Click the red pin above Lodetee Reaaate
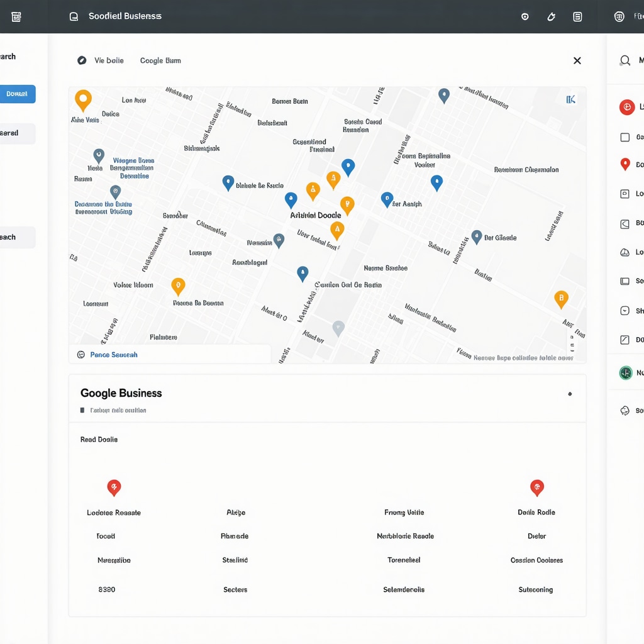 (114, 488)
